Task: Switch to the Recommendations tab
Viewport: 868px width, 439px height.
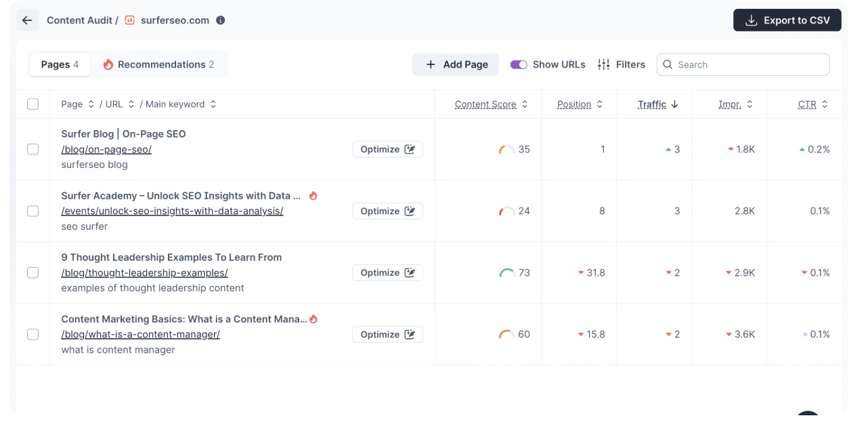Action: pyautogui.click(x=161, y=64)
